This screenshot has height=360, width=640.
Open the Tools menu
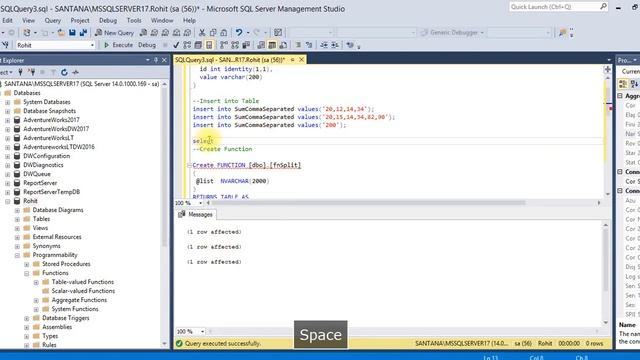[134, 20]
